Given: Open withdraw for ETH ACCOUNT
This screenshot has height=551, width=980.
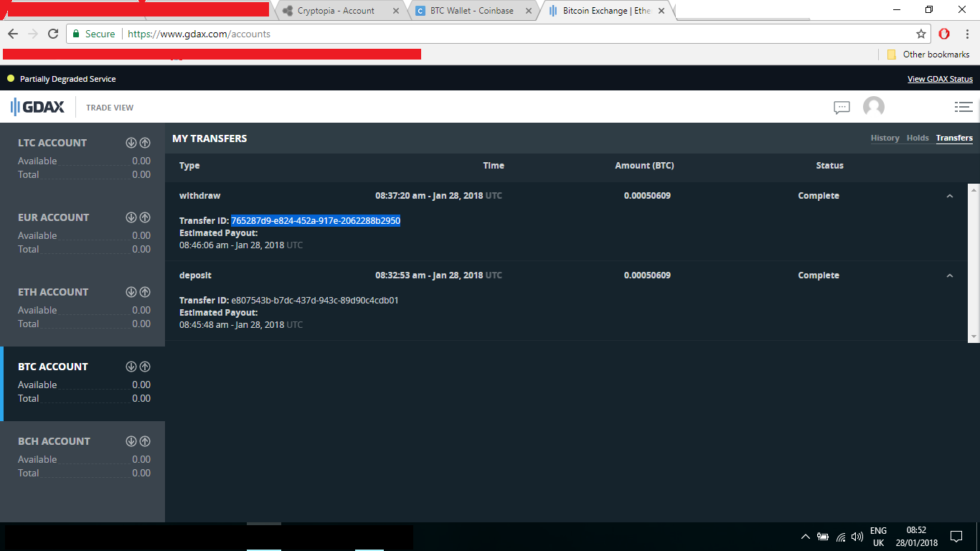Looking at the screenshot, I should 145,292.
